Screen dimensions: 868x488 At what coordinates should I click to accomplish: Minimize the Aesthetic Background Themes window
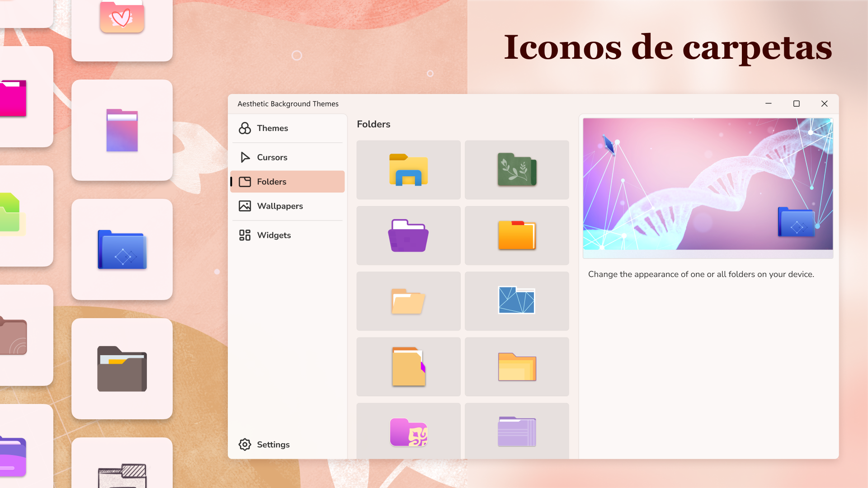coord(768,103)
